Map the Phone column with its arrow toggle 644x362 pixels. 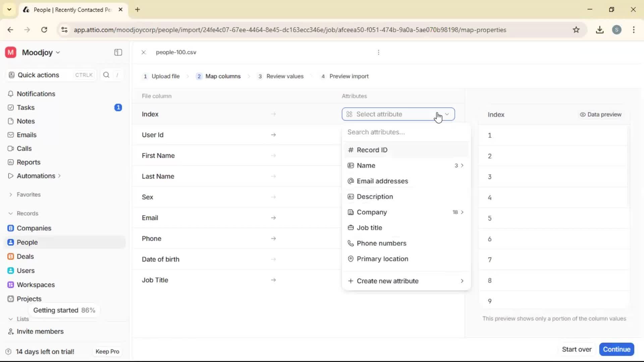tap(274, 238)
